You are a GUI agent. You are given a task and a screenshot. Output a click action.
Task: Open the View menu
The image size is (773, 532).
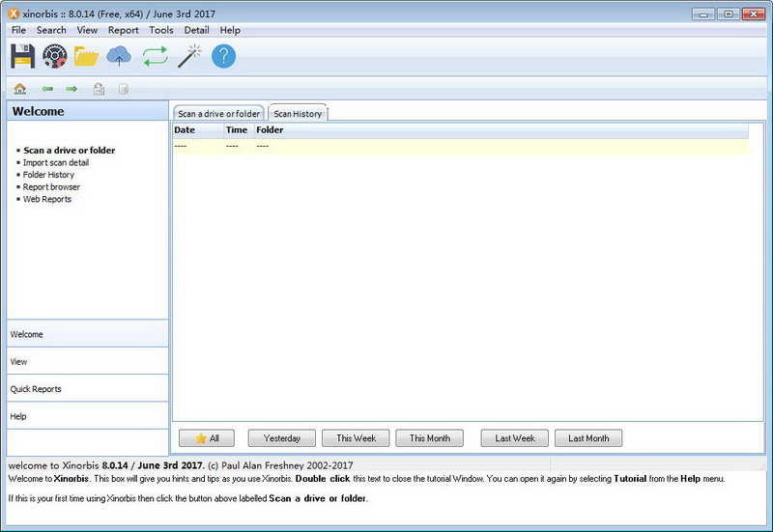pyautogui.click(x=87, y=30)
